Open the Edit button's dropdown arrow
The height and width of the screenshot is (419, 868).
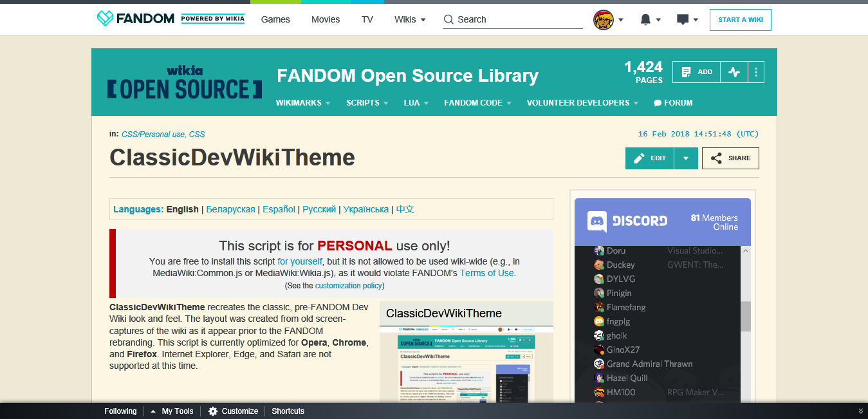(x=686, y=158)
